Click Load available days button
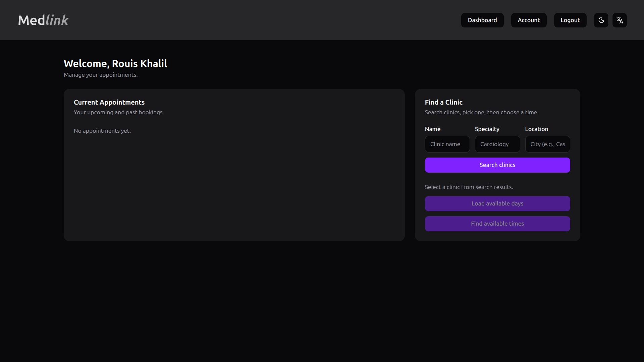This screenshot has width=644, height=362. tap(497, 203)
